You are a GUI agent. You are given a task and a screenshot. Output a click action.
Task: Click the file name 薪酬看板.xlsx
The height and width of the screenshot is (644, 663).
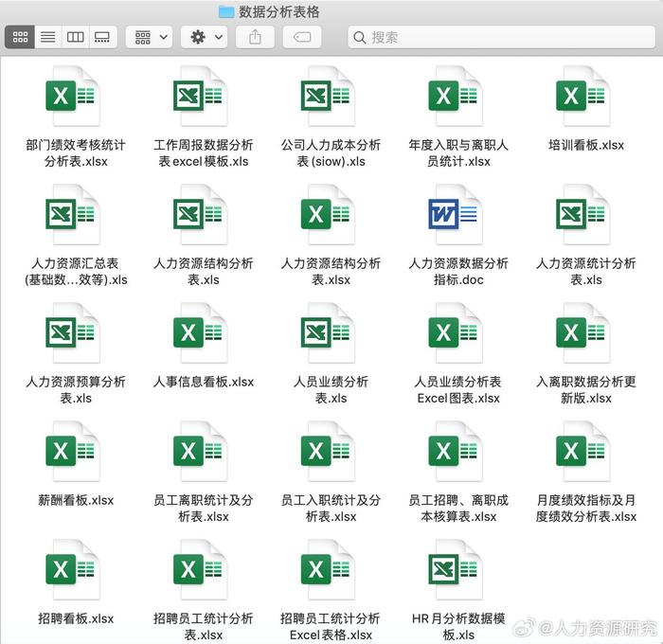(x=76, y=501)
